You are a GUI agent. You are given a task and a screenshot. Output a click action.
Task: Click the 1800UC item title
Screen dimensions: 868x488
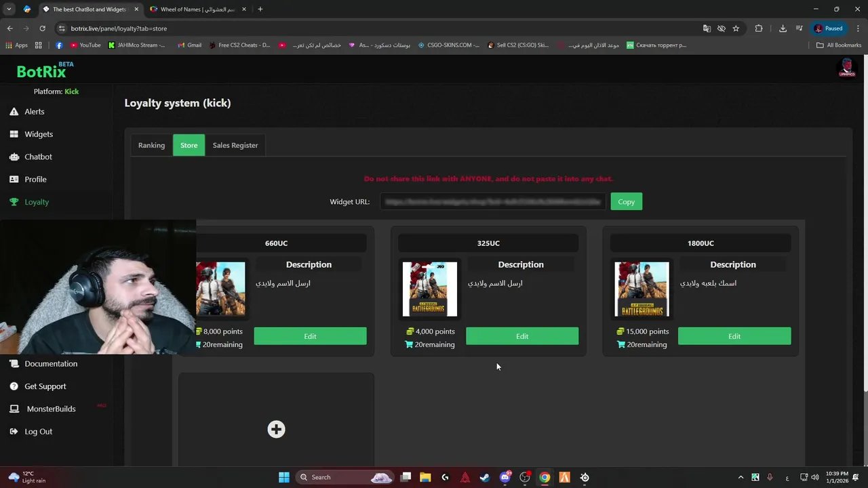tap(701, 243)
